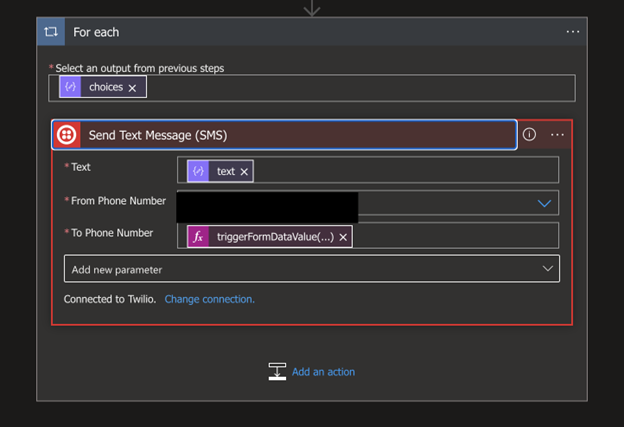Image resolution: width=624 pixels, height=427 pixels.
Task: Open Send Text Message ellipsis menu
Action: pos(558,135)
